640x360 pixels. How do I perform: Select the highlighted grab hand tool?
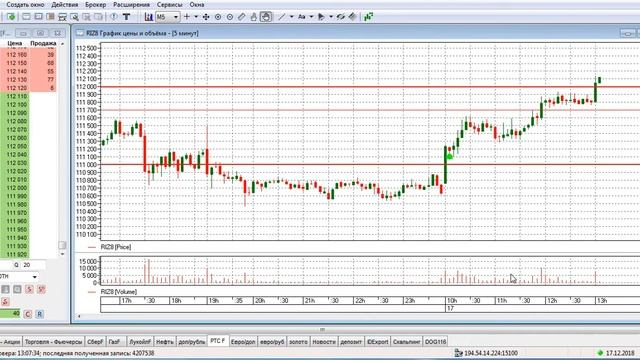click(266, 17)
